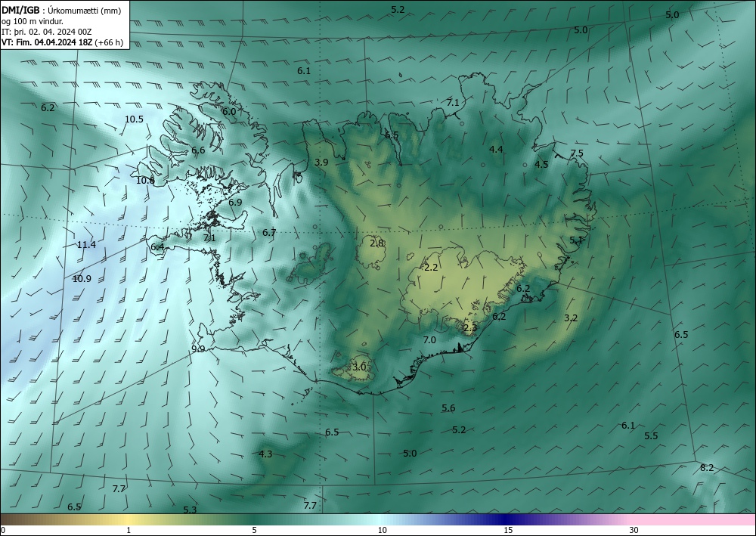The width and height of the screenshot is (756, 536).
Task: Click the 7.5 value on the east coast
Action: tap(577, 153)
